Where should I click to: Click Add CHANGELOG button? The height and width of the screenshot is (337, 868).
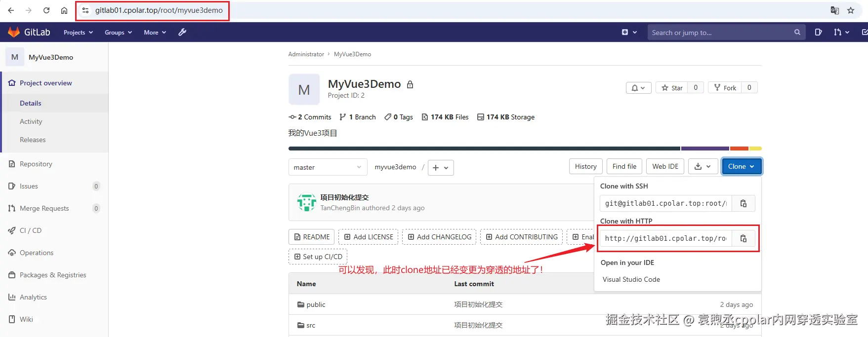coord(439,237)
